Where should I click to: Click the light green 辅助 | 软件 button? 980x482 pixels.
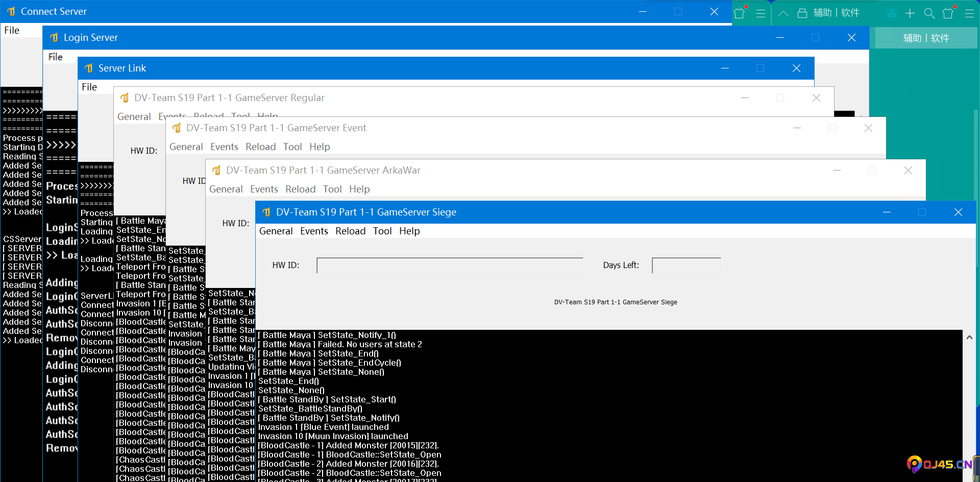pyautogui.click(x=926, y=38)
